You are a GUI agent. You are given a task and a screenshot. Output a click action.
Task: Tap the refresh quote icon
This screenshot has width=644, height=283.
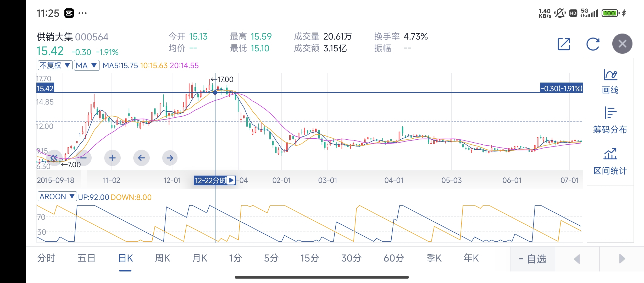click(593, 44)
